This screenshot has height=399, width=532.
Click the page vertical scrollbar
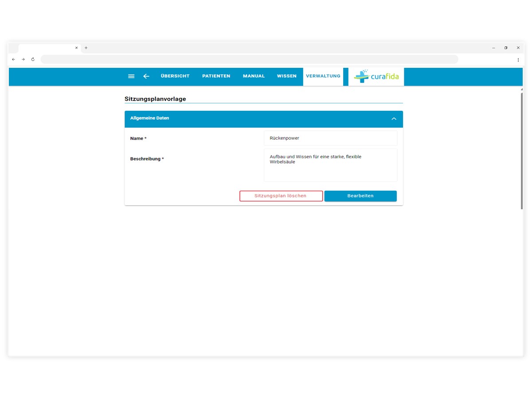(521, 151)
